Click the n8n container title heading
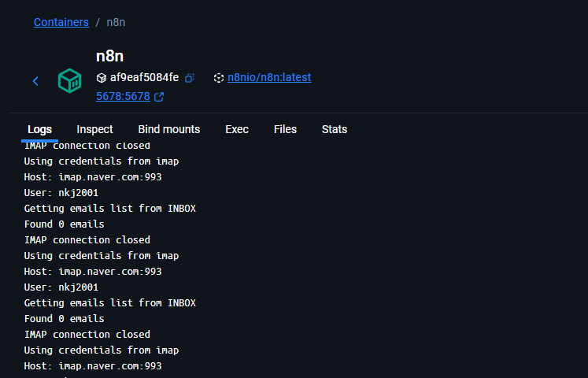The height and width of the screenshot is (378, 588). [110, 56]
